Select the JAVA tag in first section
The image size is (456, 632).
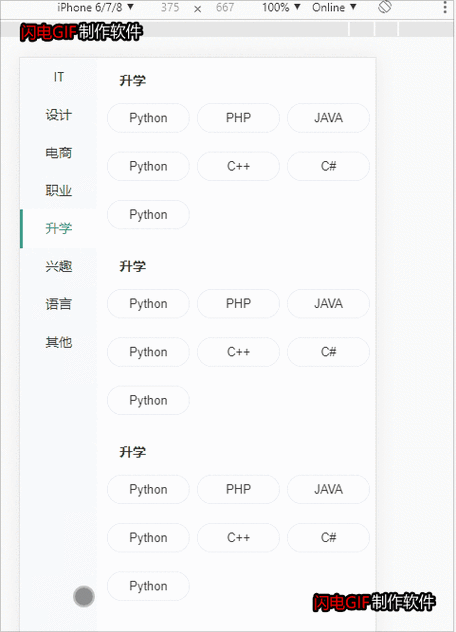(x=328, y=118)
